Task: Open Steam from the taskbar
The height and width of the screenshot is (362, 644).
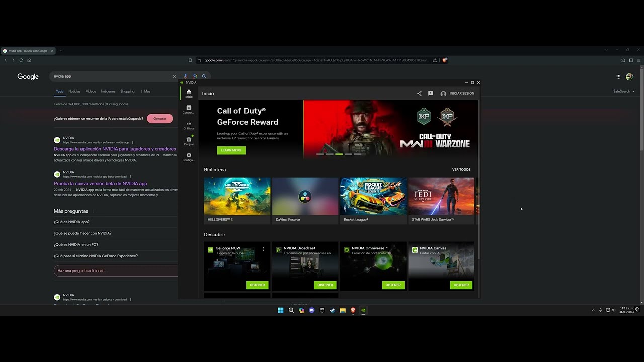Action: [x=332, y=310]
